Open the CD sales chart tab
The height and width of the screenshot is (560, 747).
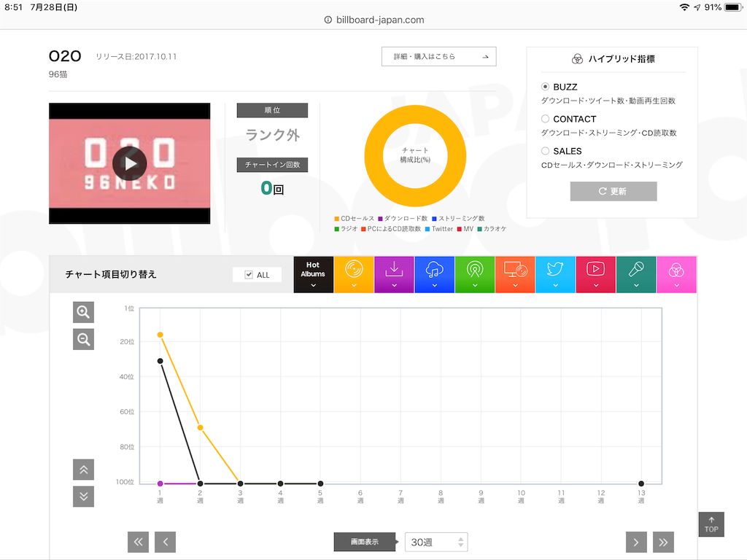(354, 274)
